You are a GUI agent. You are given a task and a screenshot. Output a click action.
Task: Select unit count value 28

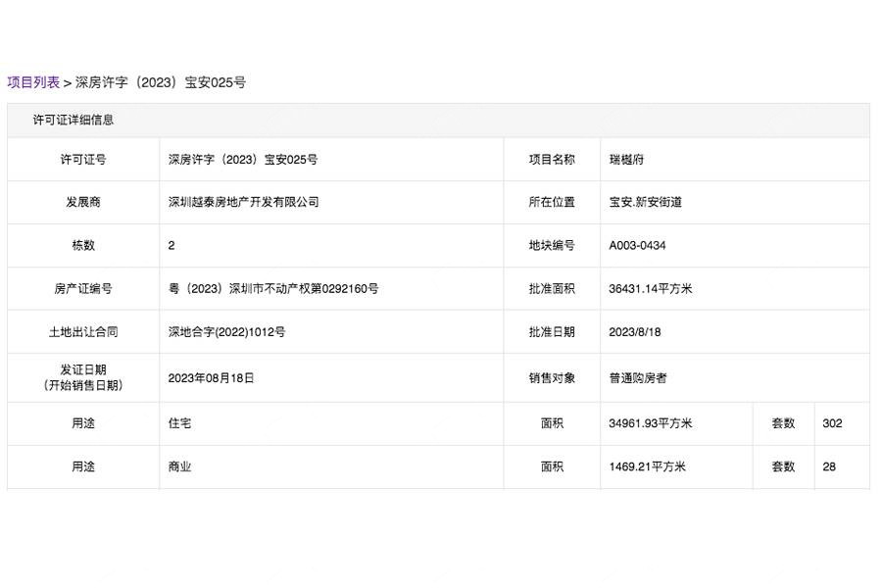(x=829, y=466)
